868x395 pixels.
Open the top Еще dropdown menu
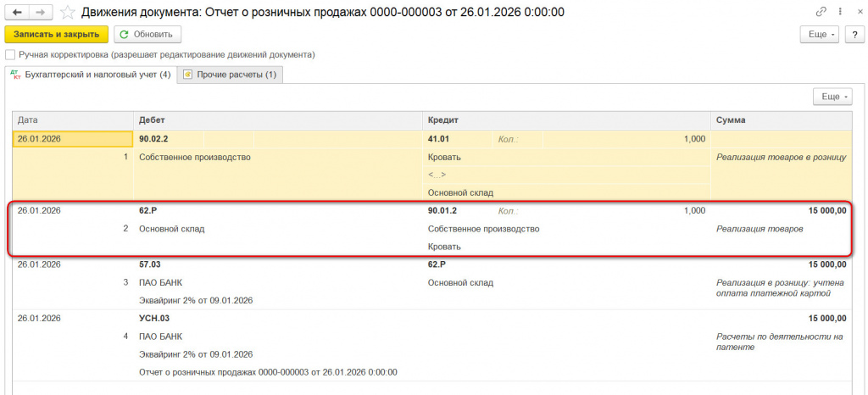820,34
